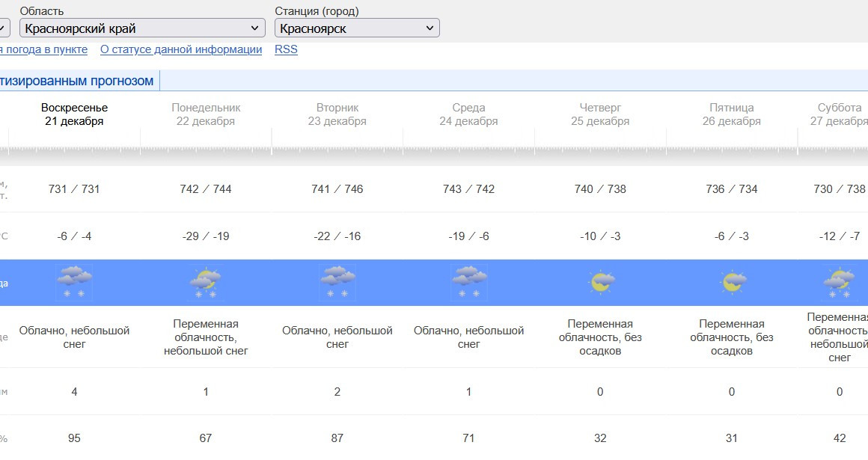Image resolution: width=868 pixels, height=460 pixels.
Task: Click Friday 26 December moon cloud icon
Action: tap(732, 282)
